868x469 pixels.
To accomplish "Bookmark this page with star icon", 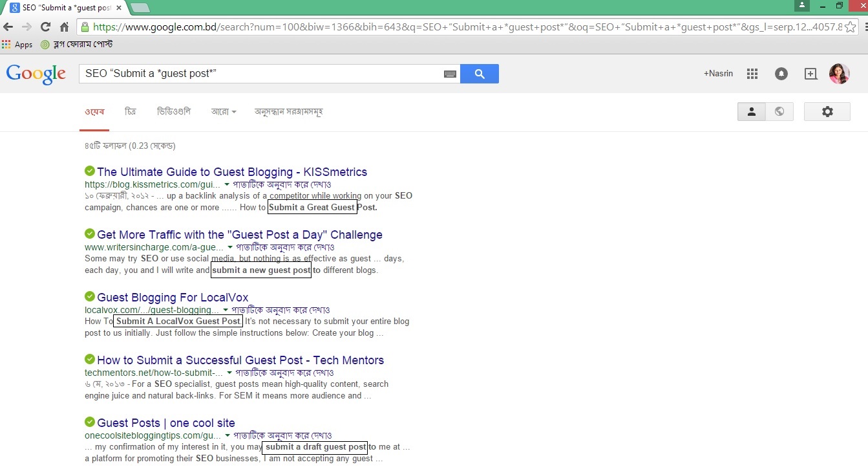I will click(851, 27).
